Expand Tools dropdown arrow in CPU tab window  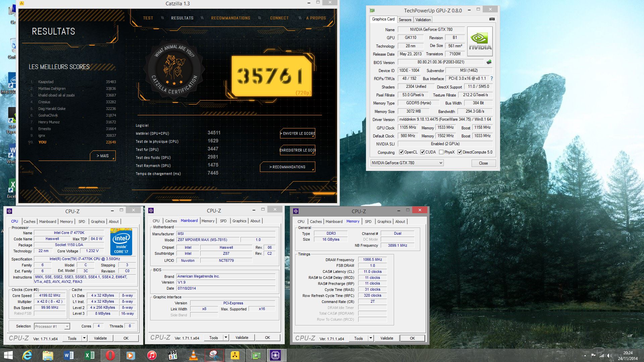tap(84, 338)
